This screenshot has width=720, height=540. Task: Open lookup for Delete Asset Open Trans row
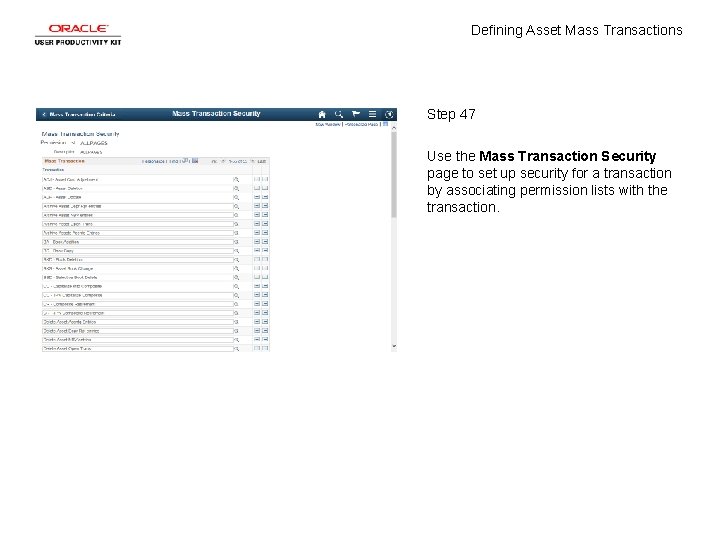pyautogui.click(x=236, y=349)
